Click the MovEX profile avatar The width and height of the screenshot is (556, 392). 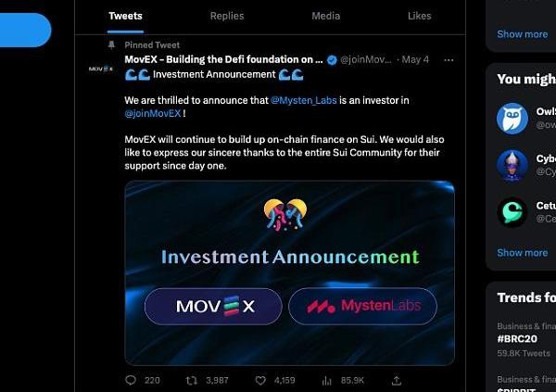tap(101, 69)
